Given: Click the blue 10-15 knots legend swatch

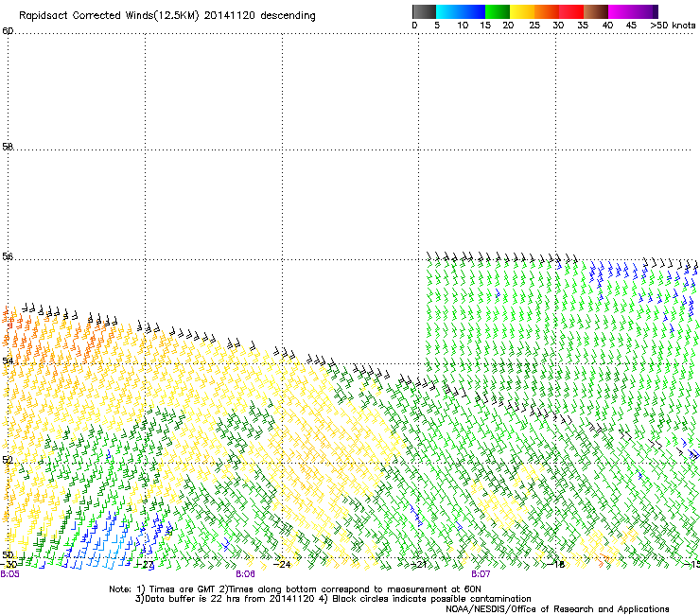Looking at the screenshot, I should 473,11.
